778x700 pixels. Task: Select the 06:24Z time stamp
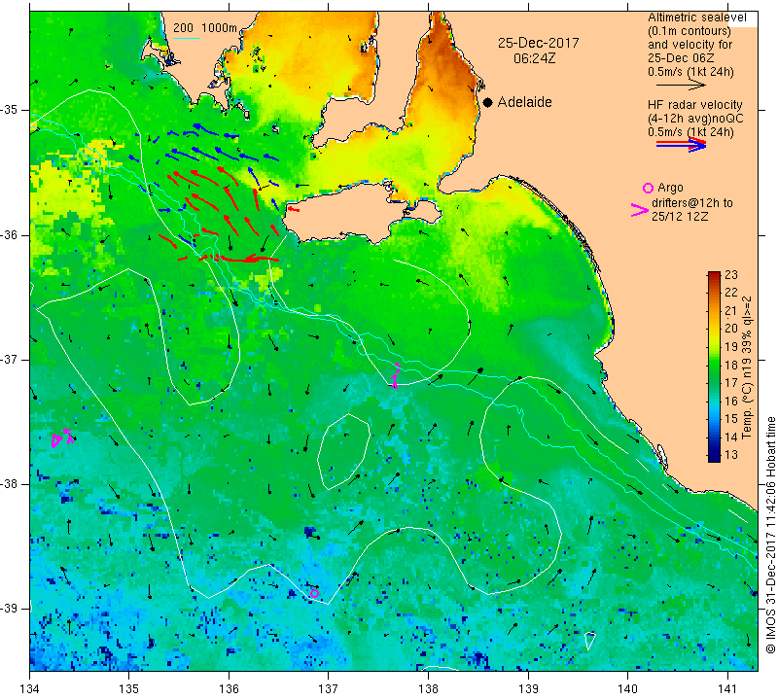click(x=534, y=58)
